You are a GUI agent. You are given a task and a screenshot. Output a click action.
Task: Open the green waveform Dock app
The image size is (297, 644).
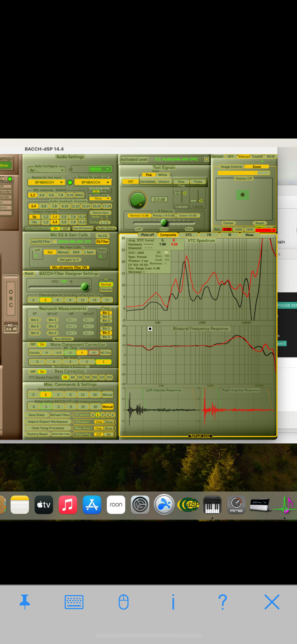(285, 505)
